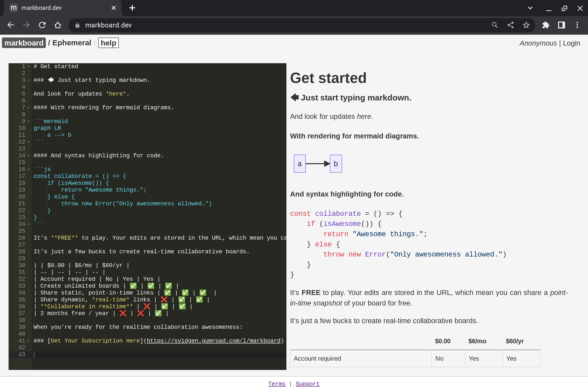Screen dimensions: 588x392
Task: Toggle the browser side panel
Action: pos(562,25)
